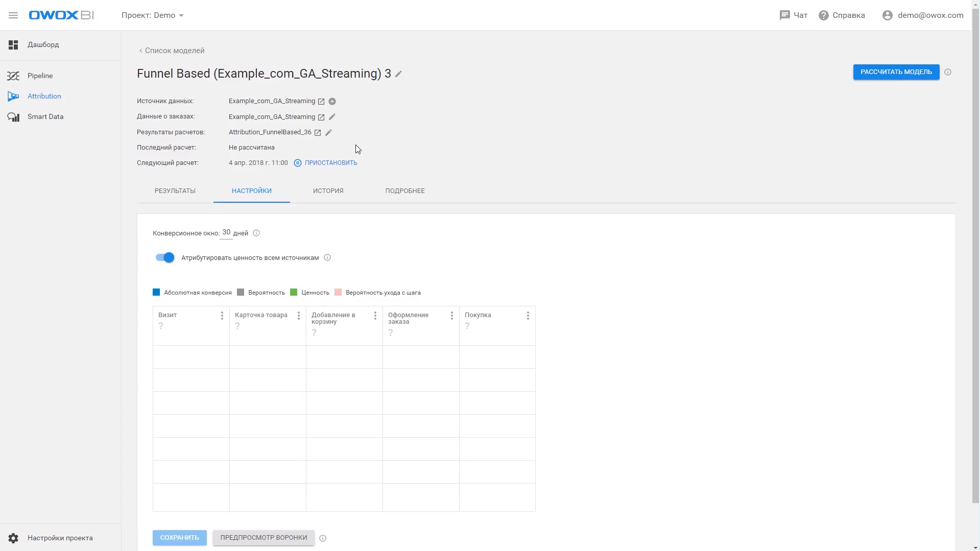Click the Рассчитать модель button
980x551 pixels.
pyautogui.click(x=896, y=72)
